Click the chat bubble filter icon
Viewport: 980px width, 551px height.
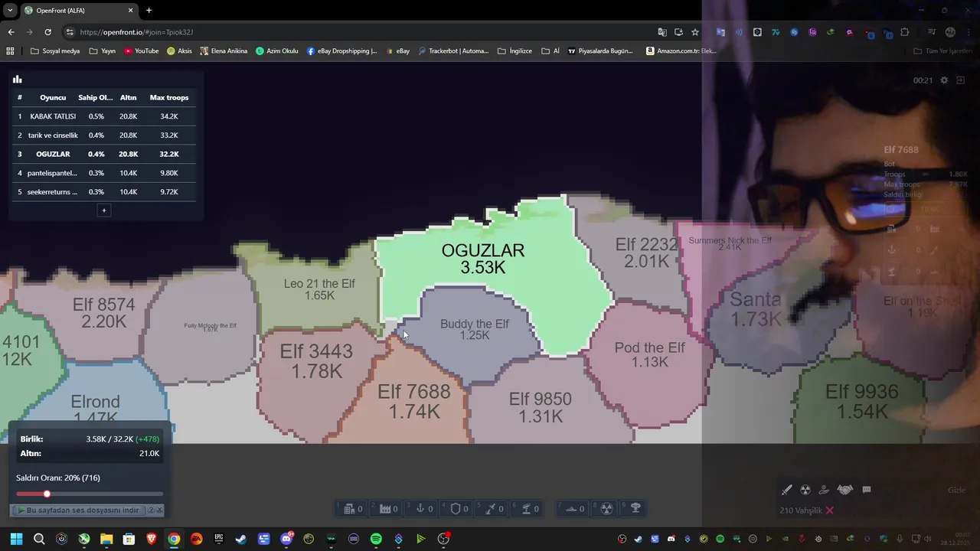tap(867, 490)
